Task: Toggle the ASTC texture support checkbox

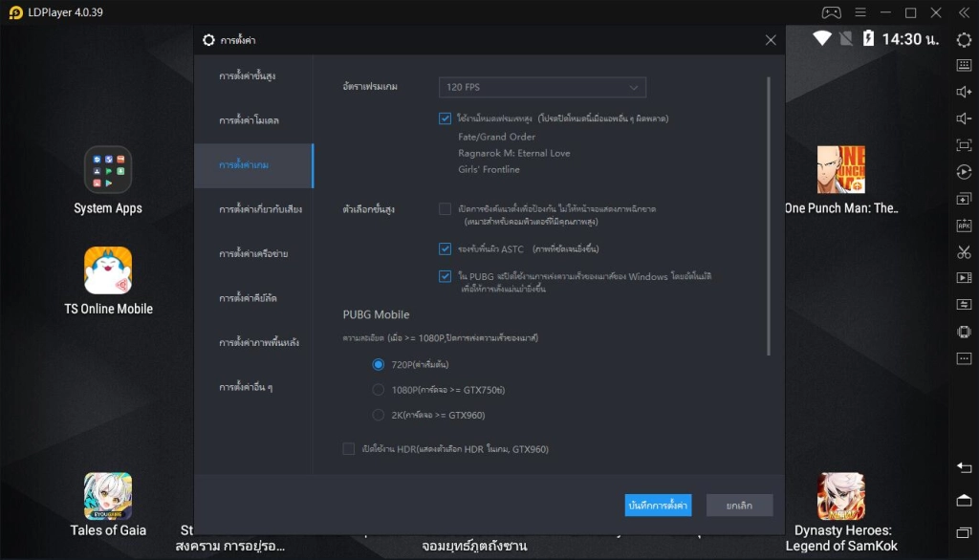Action: point(445,248)
